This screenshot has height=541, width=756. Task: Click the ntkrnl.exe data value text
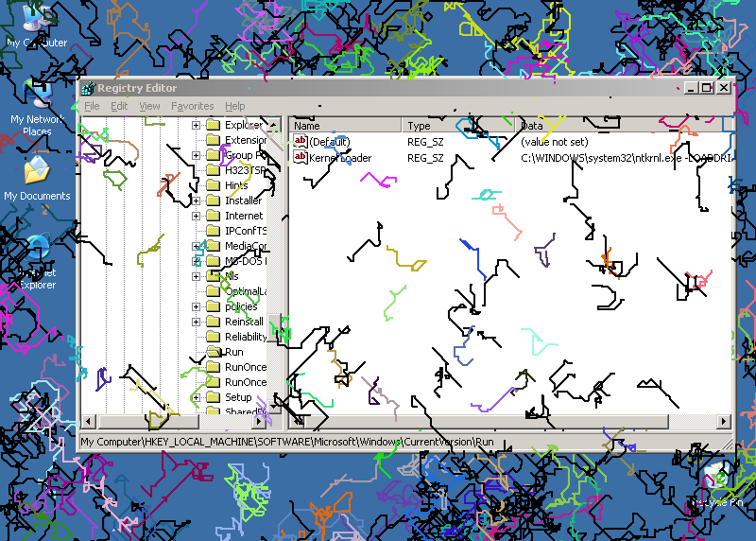pos(626,158)
